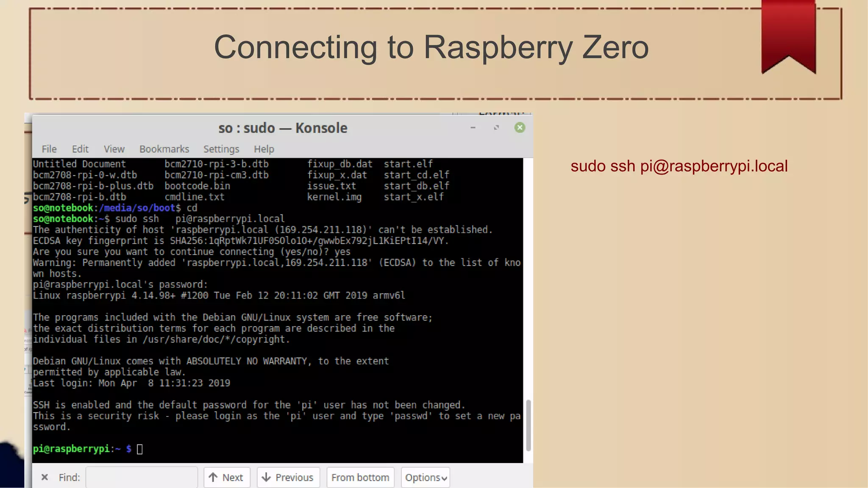Click the 'pi@raspberrypi.local's password:' line
This screenshot has width=868, height=488.
pyautogui.click(x=120, y=285)
